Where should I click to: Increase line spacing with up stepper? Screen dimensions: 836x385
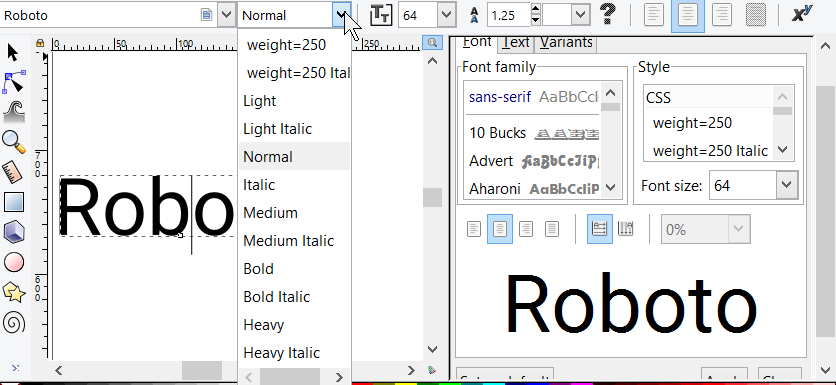click(x=536, y=9)
